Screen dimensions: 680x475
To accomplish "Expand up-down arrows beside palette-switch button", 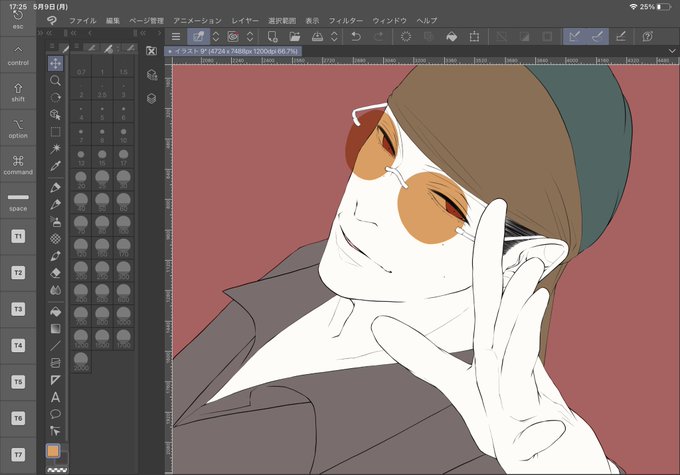I will [216, 36].
